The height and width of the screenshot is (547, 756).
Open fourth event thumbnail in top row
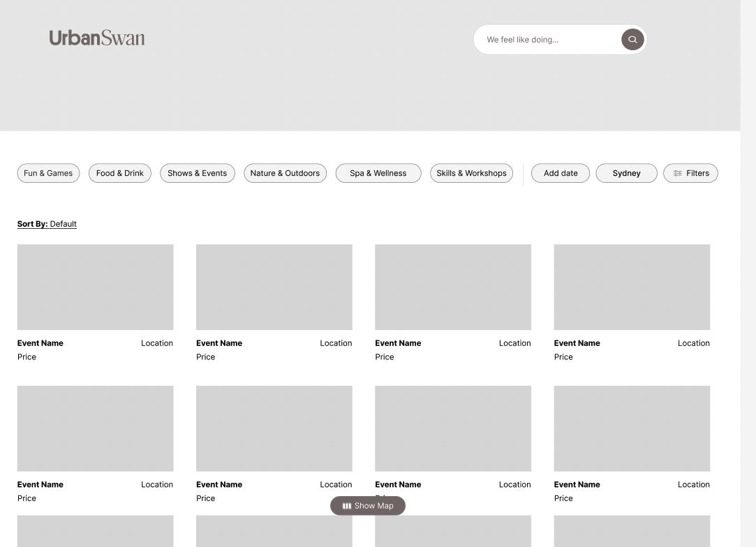[632, 287]
